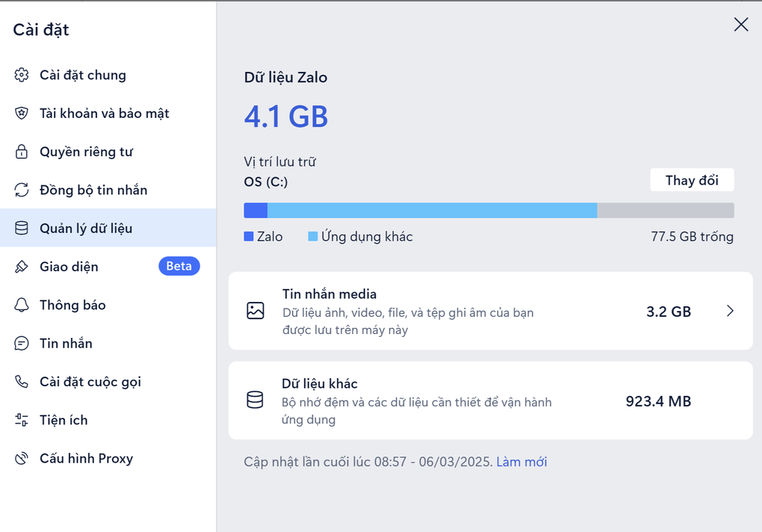This screenshot has height=532, width=762.
Task: Click the light blue Ứng dụng khác storage segment
Action: 432,211
